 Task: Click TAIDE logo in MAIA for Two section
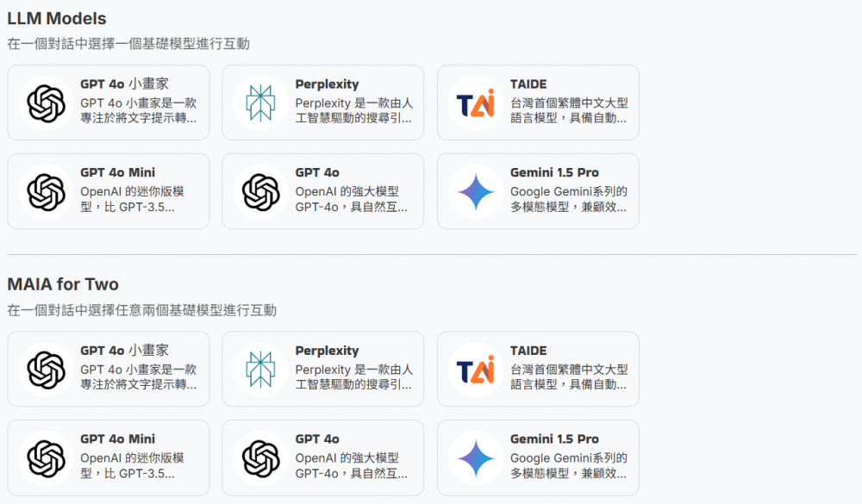[476, 369]
